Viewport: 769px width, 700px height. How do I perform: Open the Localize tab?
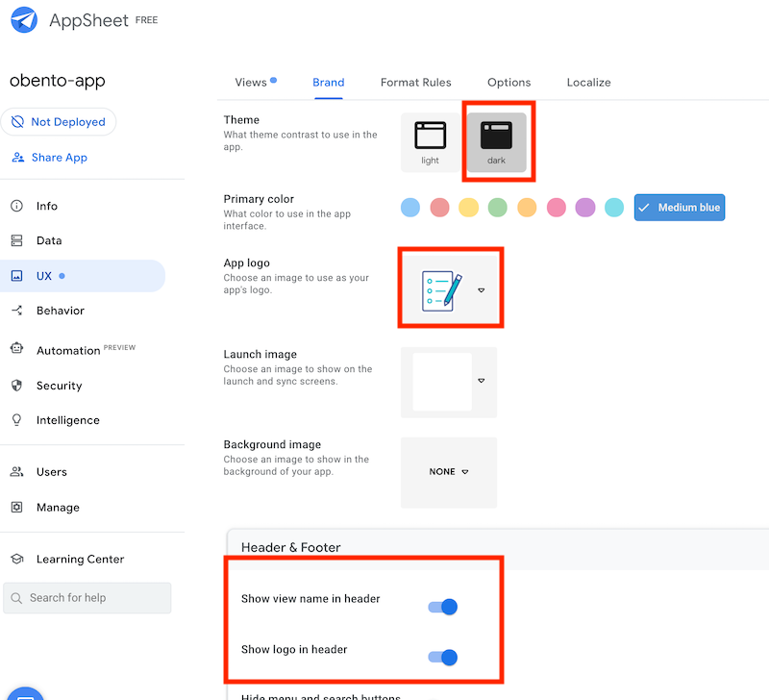pyautogui.click(x=588, y=83)
